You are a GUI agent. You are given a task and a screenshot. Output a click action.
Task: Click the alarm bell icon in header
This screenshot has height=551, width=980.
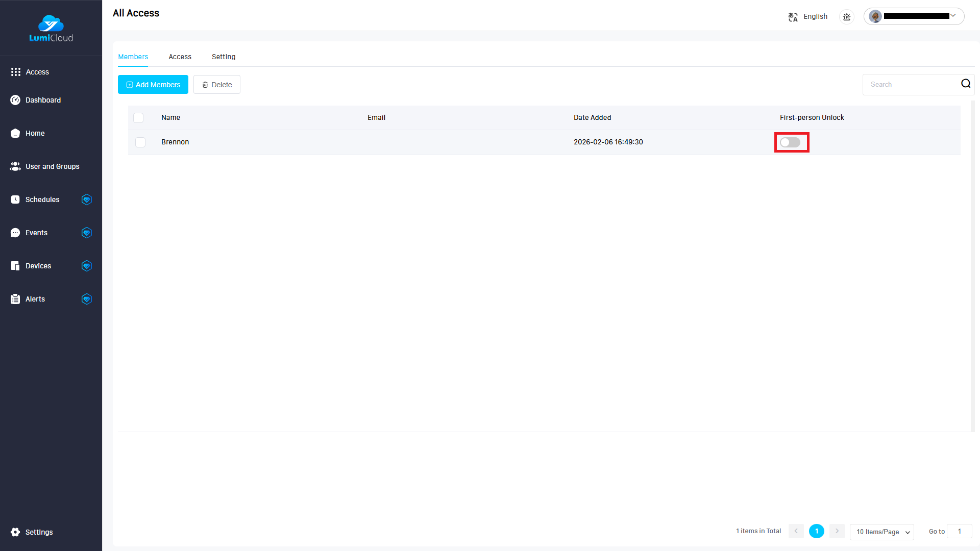pyautogui.click(x=847, y=17)
